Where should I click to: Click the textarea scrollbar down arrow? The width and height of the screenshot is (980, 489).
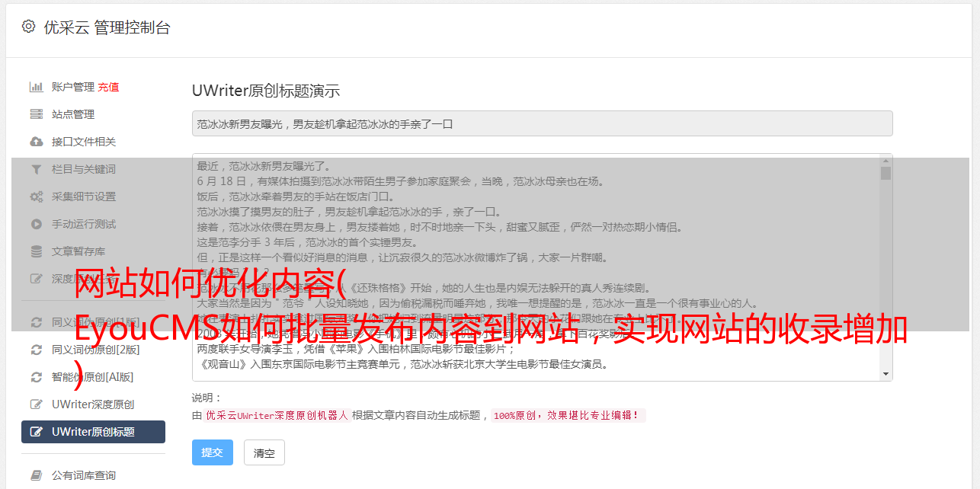point(886,374)
